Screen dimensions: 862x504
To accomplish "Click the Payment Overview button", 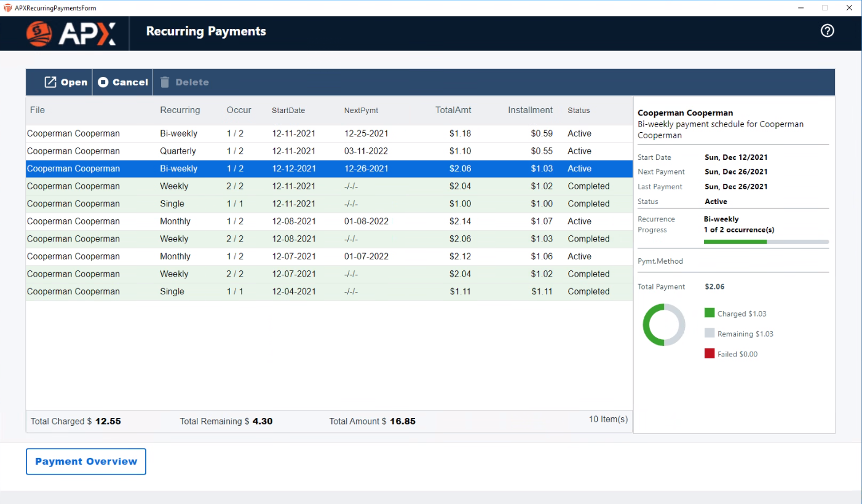I will click(x=86, y=462).
